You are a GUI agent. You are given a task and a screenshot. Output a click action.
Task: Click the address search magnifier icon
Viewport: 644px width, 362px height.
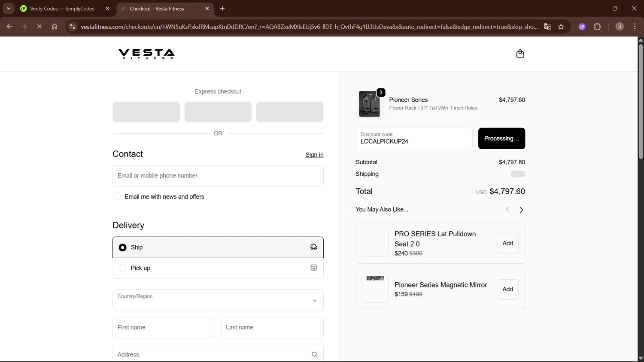tap(315, 355)
